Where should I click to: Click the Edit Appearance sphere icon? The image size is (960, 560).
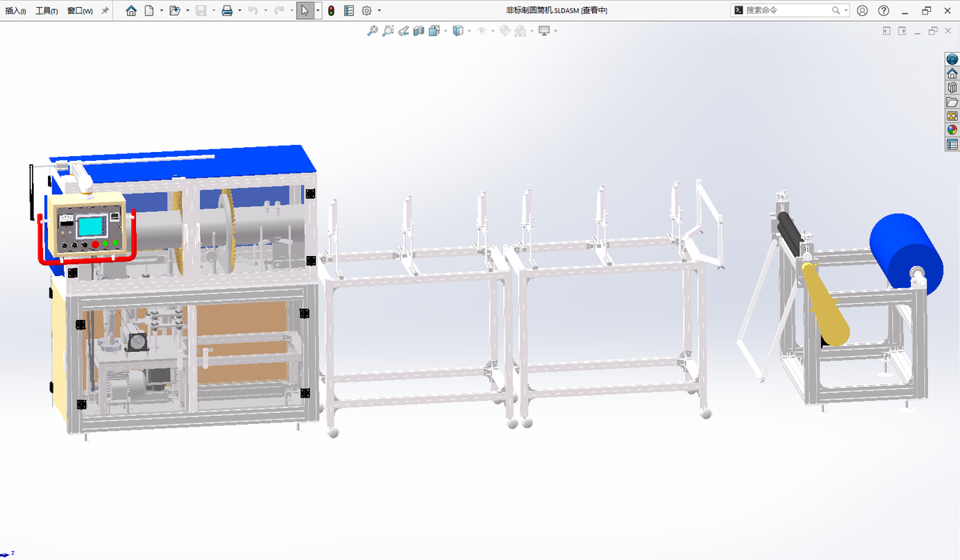(x=505, y=31)
